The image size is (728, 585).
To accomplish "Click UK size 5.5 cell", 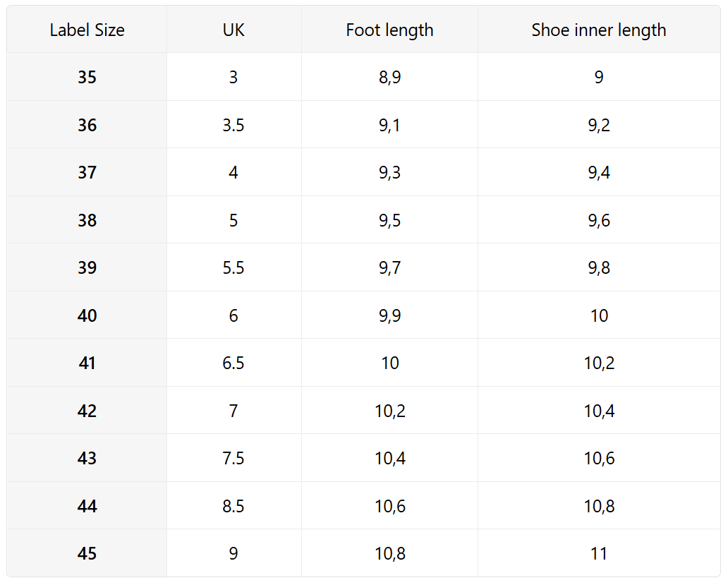I will [233, 268].
